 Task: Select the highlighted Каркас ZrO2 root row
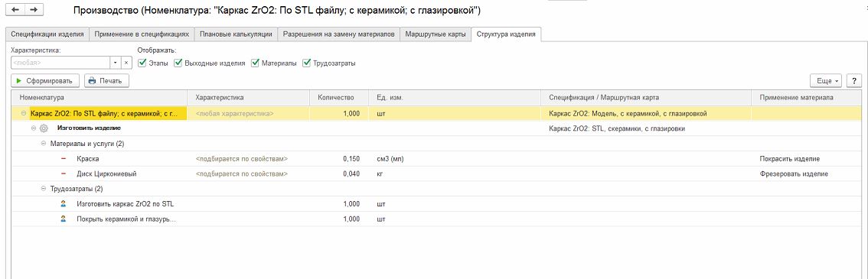pos(437,113)
